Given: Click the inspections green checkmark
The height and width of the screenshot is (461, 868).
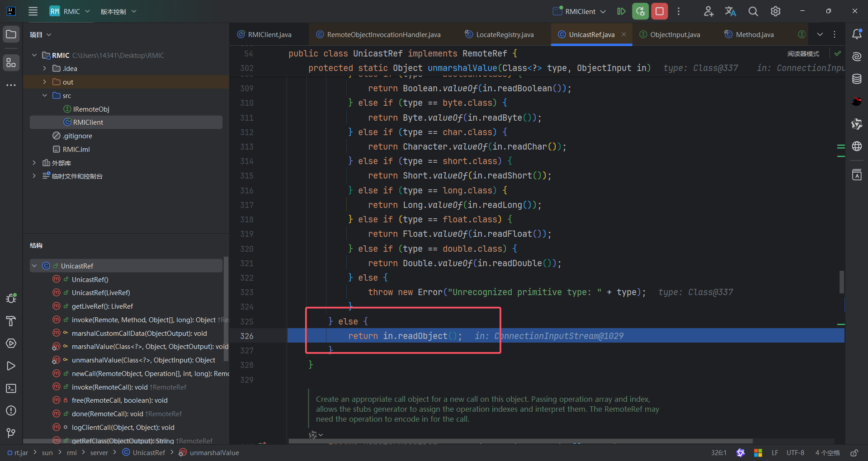Looking at the screenshot, I should click(838, 53).
